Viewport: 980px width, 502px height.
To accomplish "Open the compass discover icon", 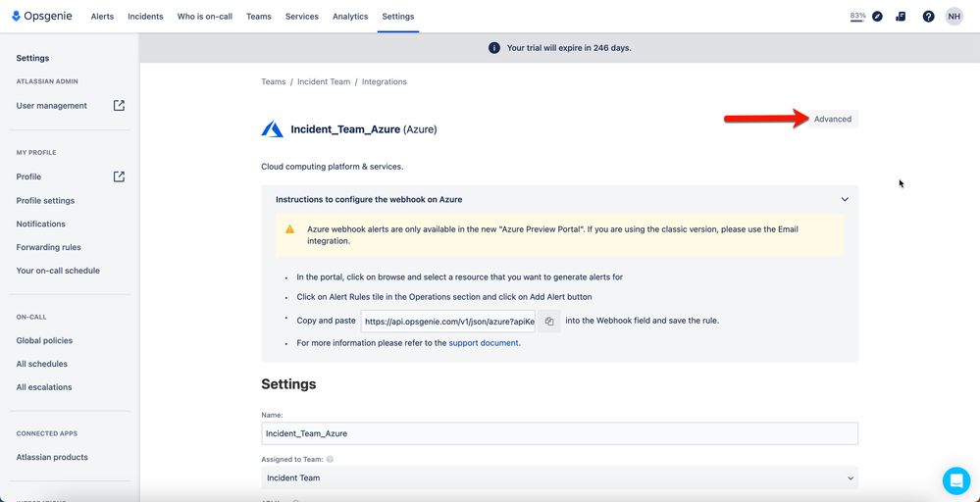I will point(877,17).
